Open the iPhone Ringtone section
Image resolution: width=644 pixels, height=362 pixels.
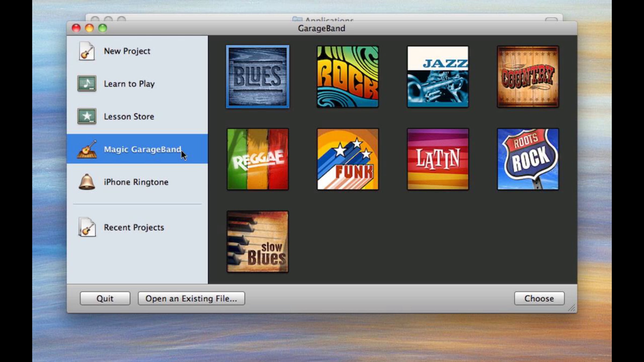[x=136, y=182]
